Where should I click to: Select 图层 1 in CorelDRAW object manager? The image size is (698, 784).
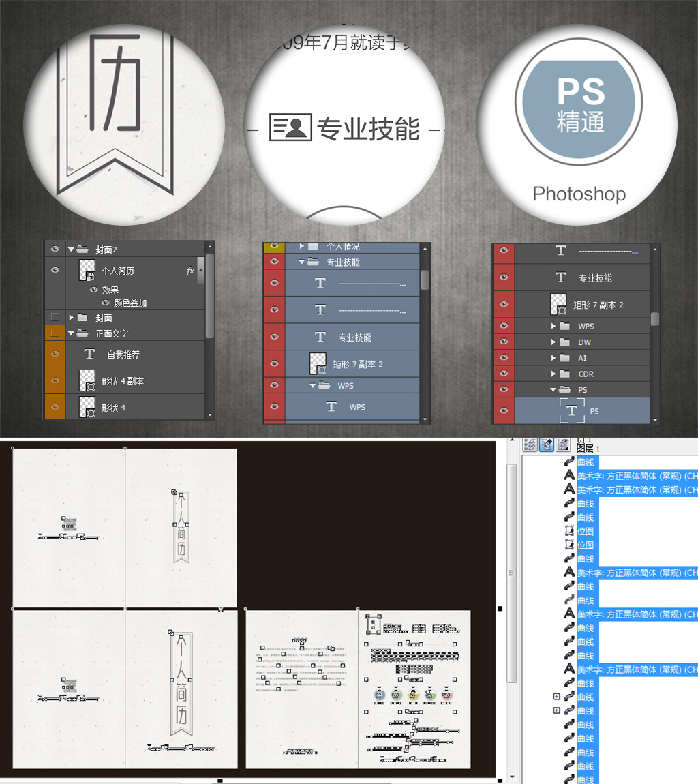coord(588,449)
